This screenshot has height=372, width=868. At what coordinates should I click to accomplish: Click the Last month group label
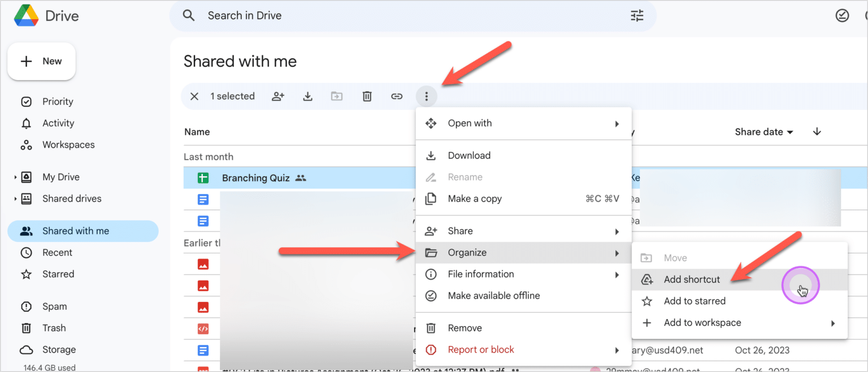[209, 157]
